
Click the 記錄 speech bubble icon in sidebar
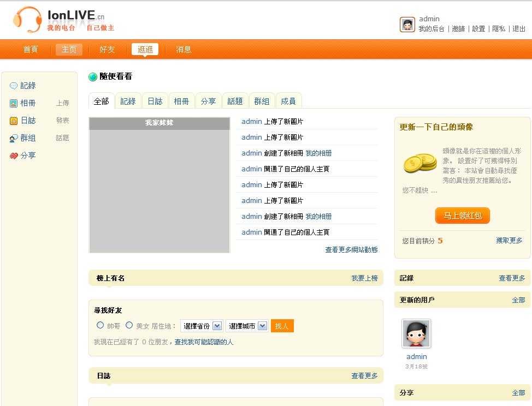(x=14, y=86)
